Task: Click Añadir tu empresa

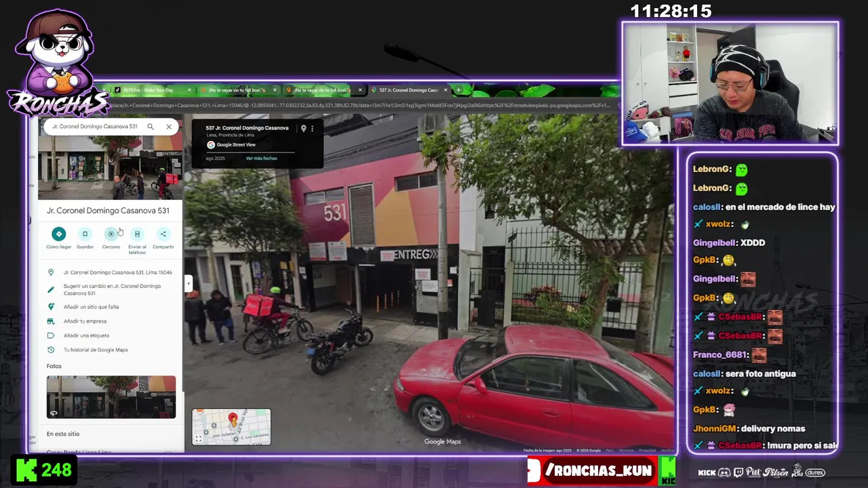Action: [x=85, y=321]
